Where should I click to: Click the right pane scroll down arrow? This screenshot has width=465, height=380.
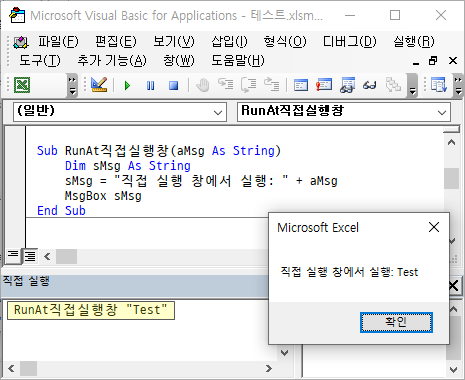453,369
